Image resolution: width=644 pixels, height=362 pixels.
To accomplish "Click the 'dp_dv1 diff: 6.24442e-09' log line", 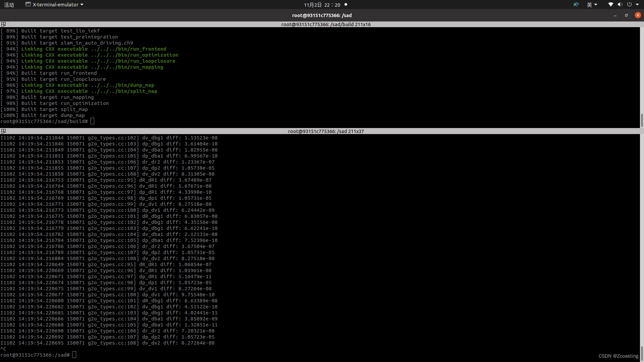I will [107, 210].
